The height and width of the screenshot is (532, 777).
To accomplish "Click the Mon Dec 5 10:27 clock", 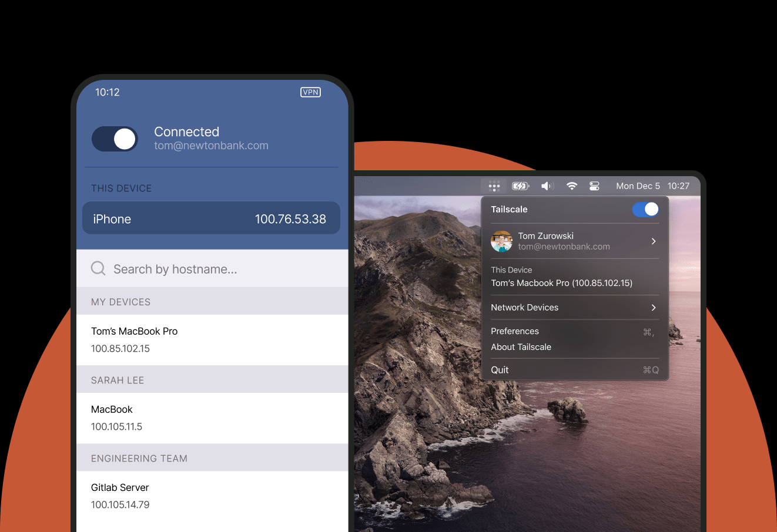I will click(652, 186).
